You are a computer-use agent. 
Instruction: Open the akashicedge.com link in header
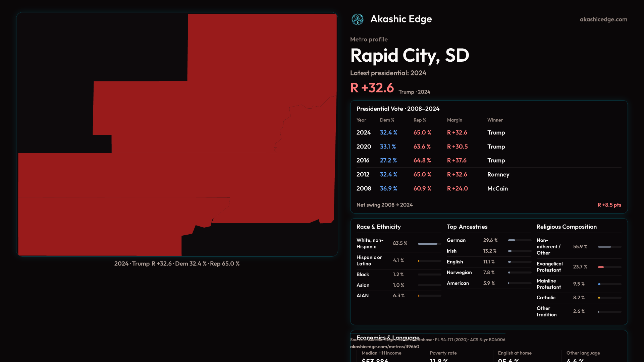603,19
